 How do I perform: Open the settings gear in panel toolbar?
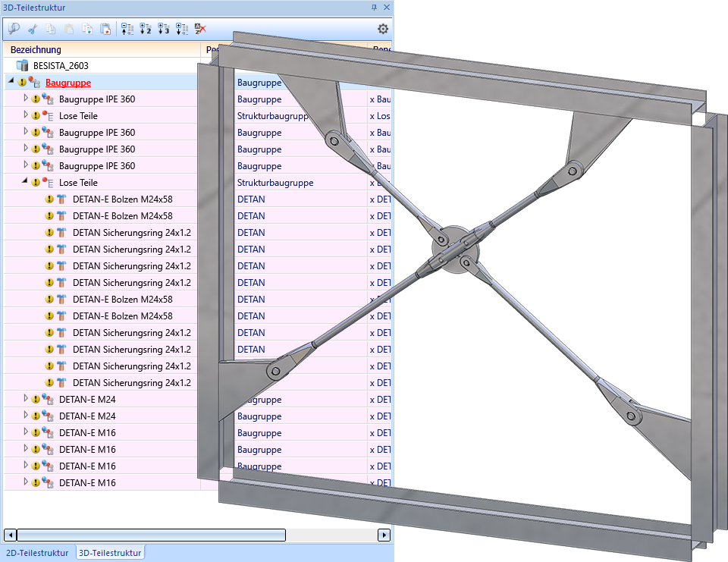point(382,29)
